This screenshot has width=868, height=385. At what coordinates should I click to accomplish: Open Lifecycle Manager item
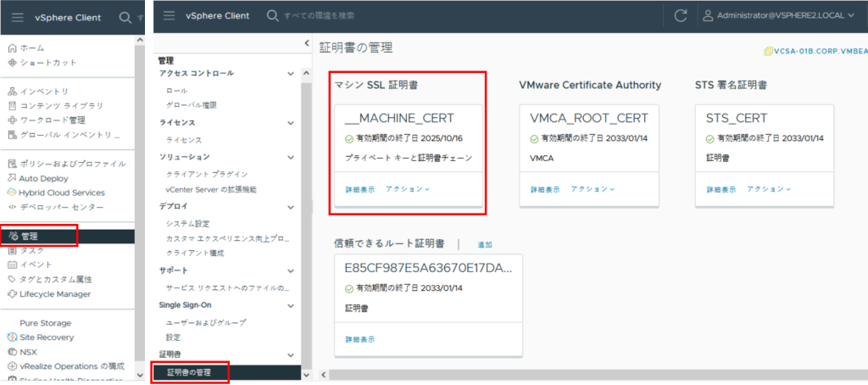click(49, 293)
